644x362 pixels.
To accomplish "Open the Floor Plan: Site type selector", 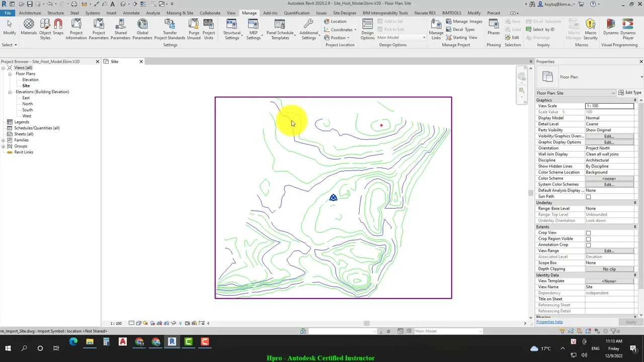I will pos(576,93).
